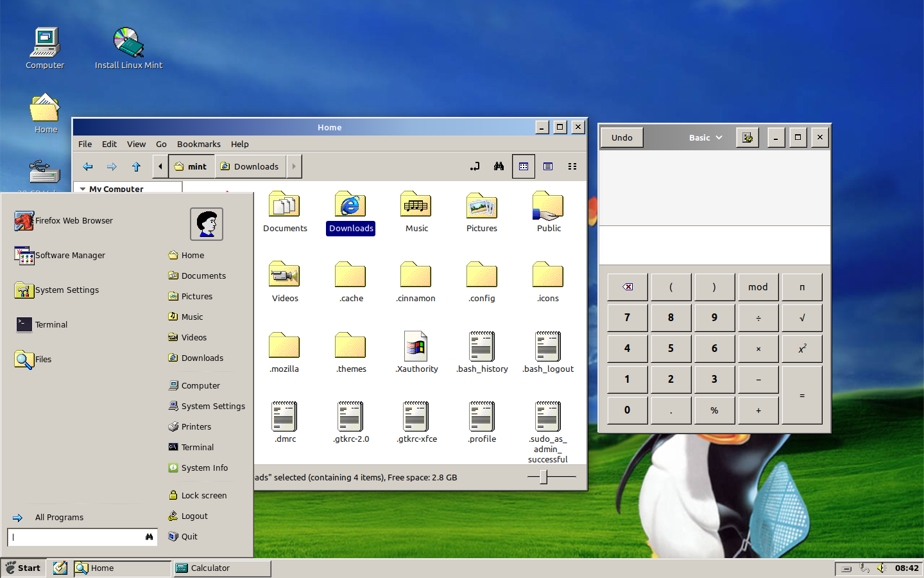Open Software Manager from start menu

(60, 255)
